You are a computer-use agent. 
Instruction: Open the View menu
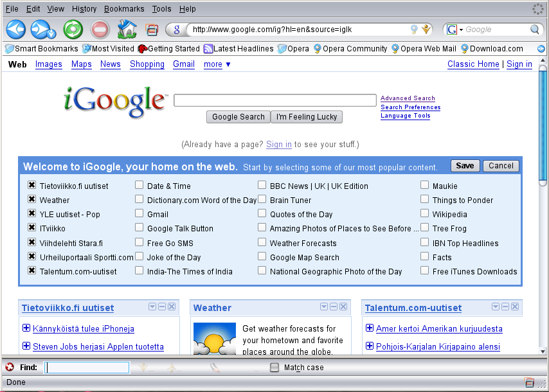(x=56, y=9)
